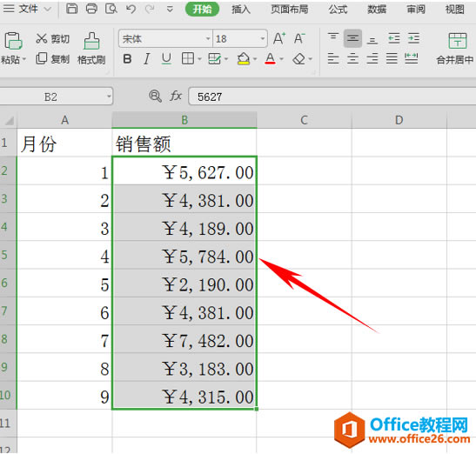Image resolution: width=476 pixels, height=454 pixels.
Task: Open the 公式 tab
Action: click(338, 10)
